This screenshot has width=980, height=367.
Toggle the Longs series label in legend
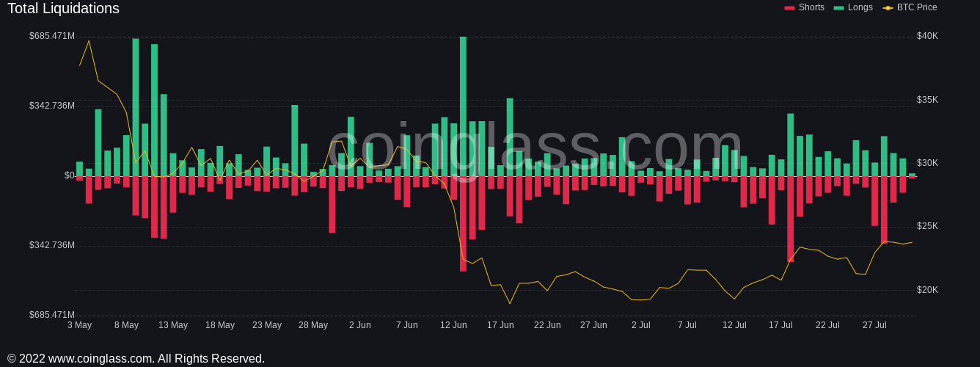[860, 7]
